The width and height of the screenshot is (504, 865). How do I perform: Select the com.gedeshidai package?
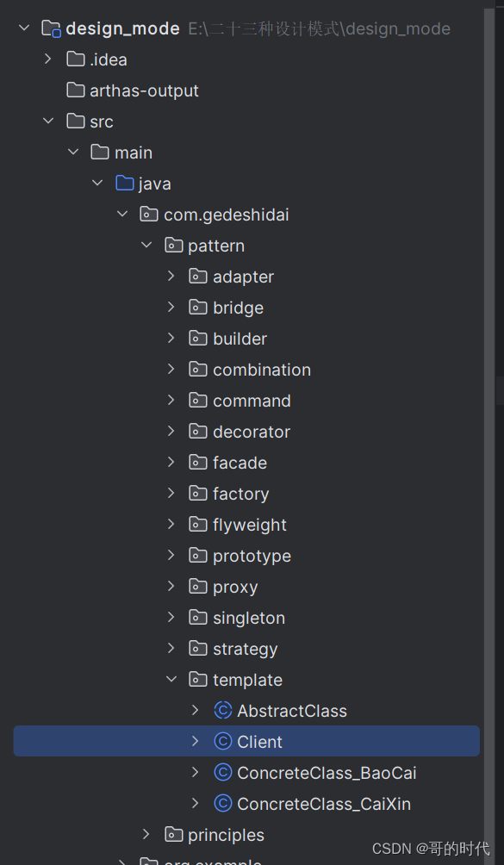click(x=226, y=215)
